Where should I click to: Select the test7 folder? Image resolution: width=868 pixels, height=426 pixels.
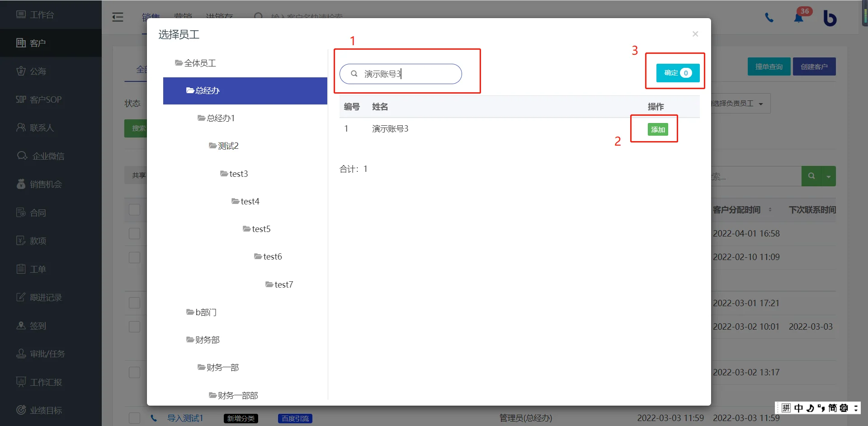click(x=279, y=284)
